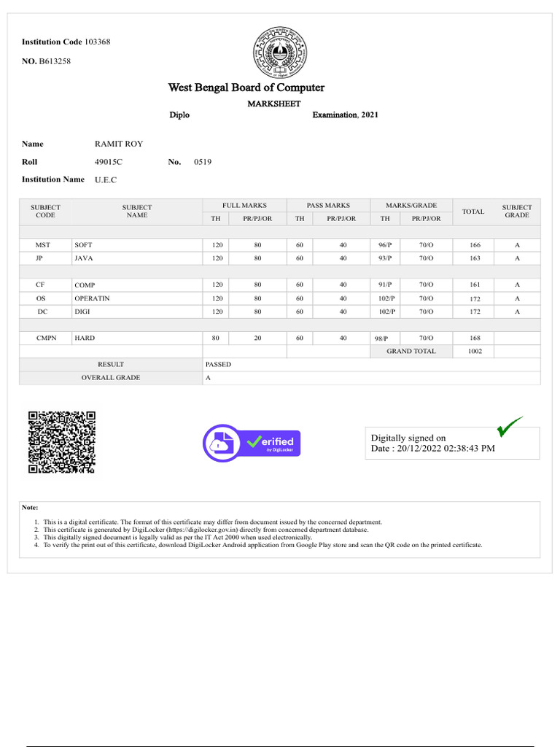Click total 161 in COMP row
Image resolution: width=560 pixels, height=747 pixels.
475,285
